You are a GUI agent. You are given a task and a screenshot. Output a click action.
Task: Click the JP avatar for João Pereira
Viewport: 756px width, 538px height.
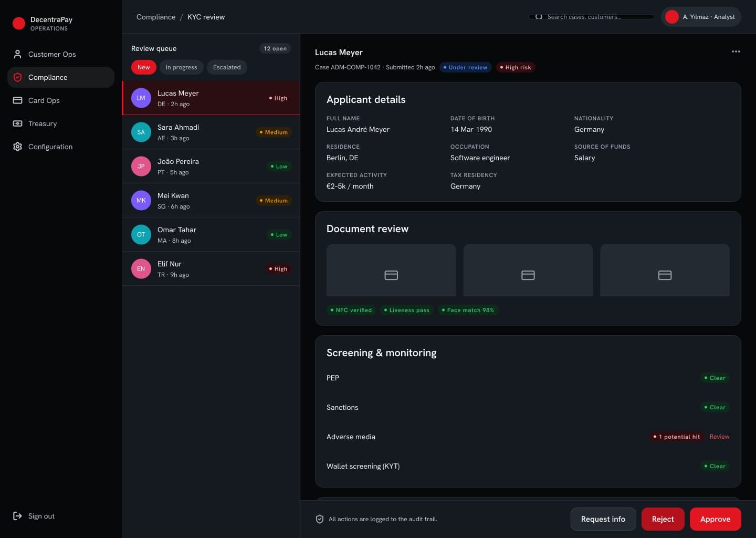(141, 166)
